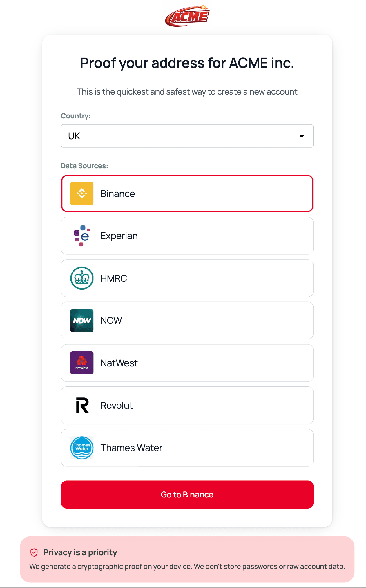Choose Experian as data source
The image size is (366, 588).
coord(187,236)
